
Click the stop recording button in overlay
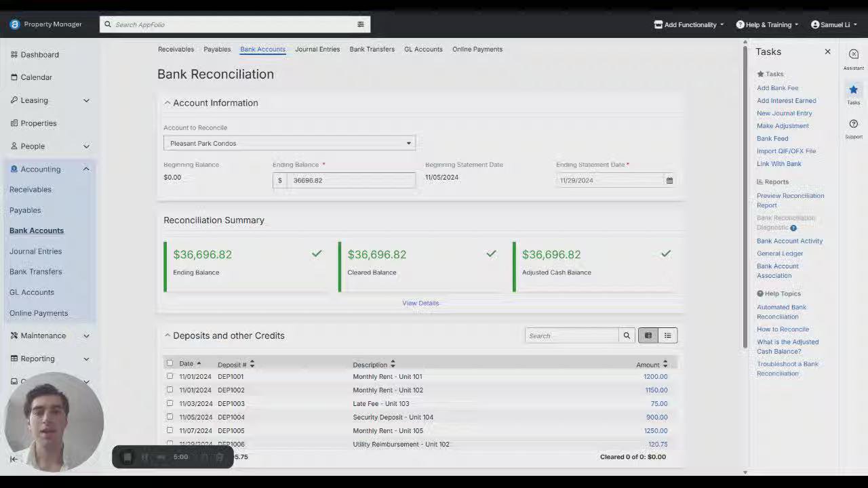pyautogui.click(x=127, y=457)
